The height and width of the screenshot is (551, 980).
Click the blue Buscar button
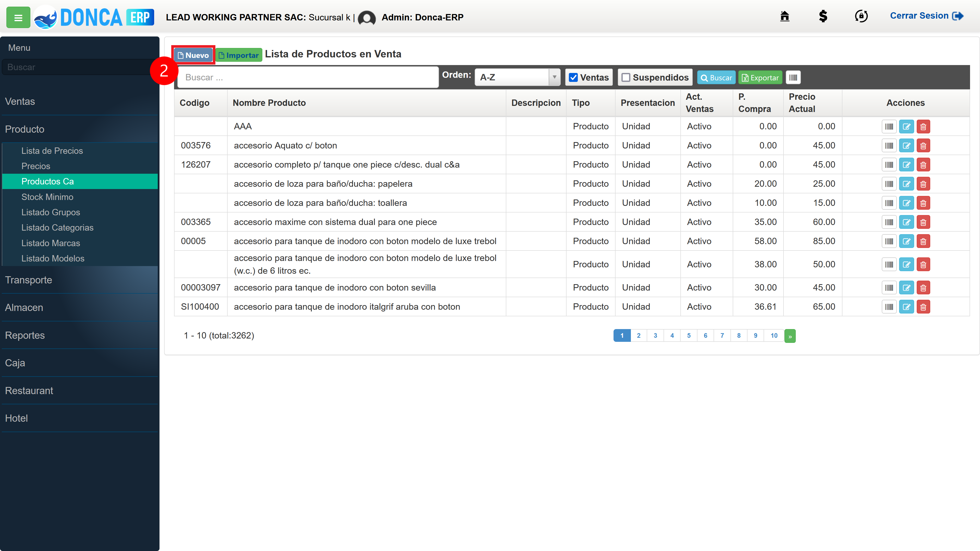point(716,78)
